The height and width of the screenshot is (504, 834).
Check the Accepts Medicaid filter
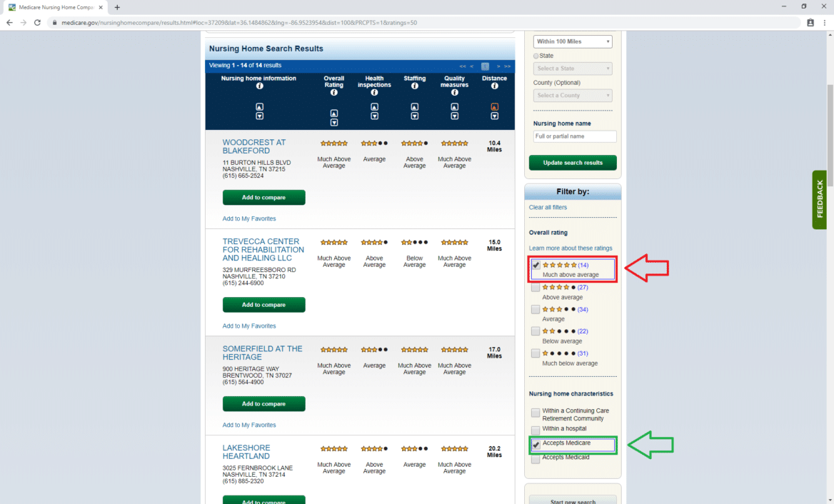point(536,458)
